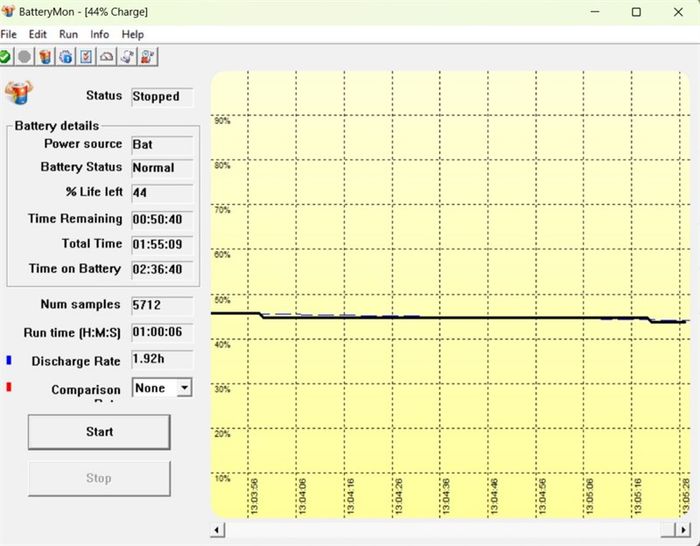Open the Info menu
Image resolution: width=700 pixels, height=546 pixels.
(x=99, y=34)
